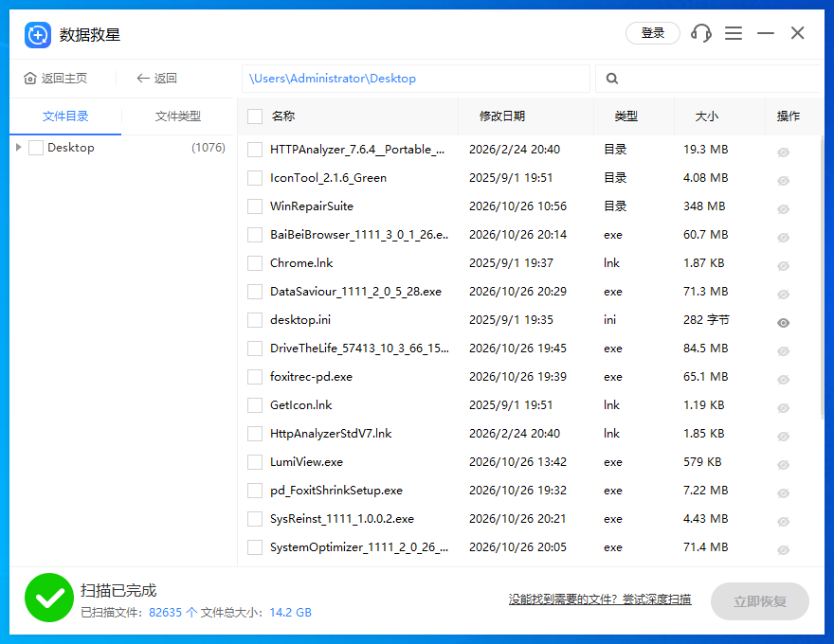Open the 尝试深度扫描 deep scan link
Screen dimensions: 834x644
tap(657, 599)
